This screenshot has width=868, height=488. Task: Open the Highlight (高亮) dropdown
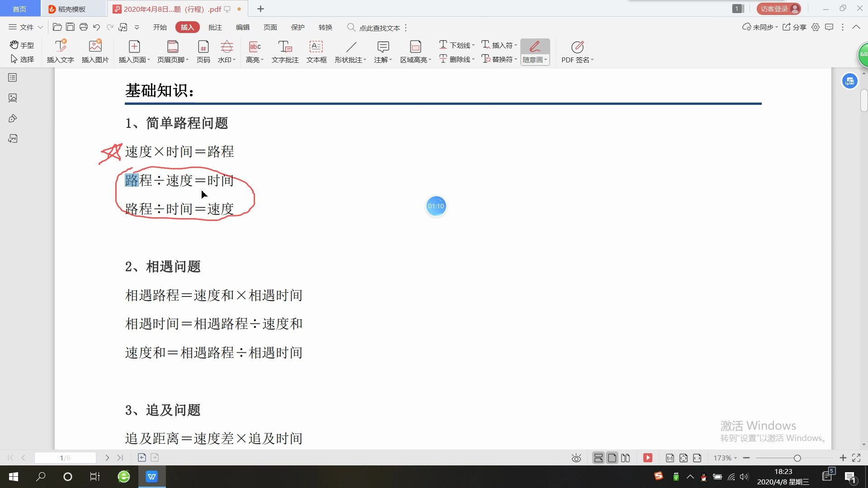click(255, 51)
